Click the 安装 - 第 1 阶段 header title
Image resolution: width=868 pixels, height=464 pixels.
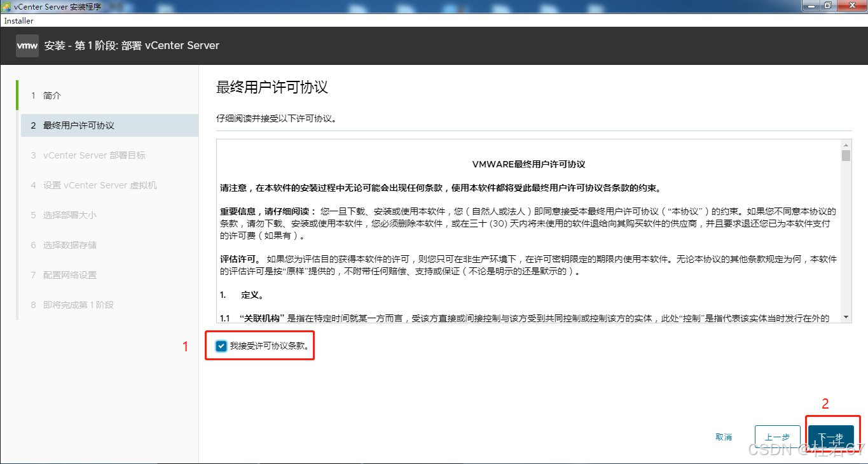point(132,46)
